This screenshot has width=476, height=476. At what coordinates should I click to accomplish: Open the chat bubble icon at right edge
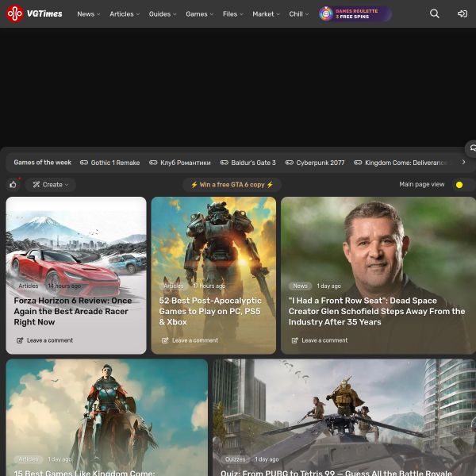(x=472, y=148)
